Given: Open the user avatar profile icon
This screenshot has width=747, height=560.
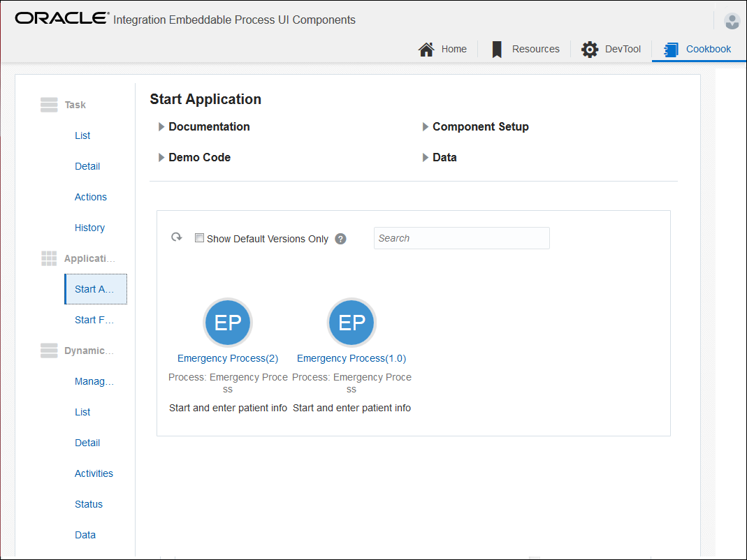Looking at the screenshot, I should tap(732, 20).
